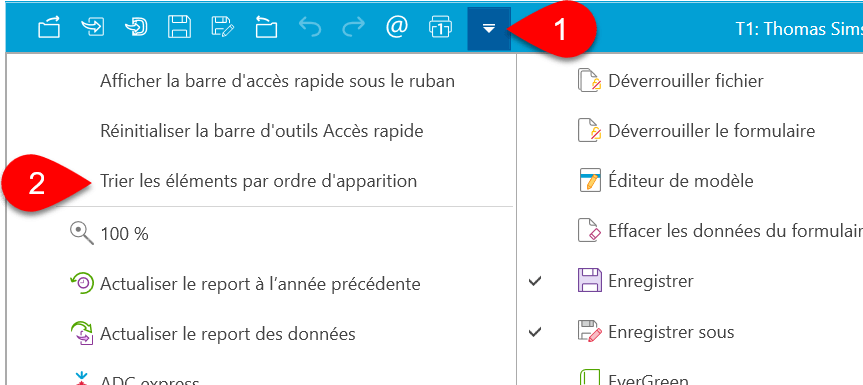
Task: Select Déverrouiller fichier entry
Action: coord(686,81)
